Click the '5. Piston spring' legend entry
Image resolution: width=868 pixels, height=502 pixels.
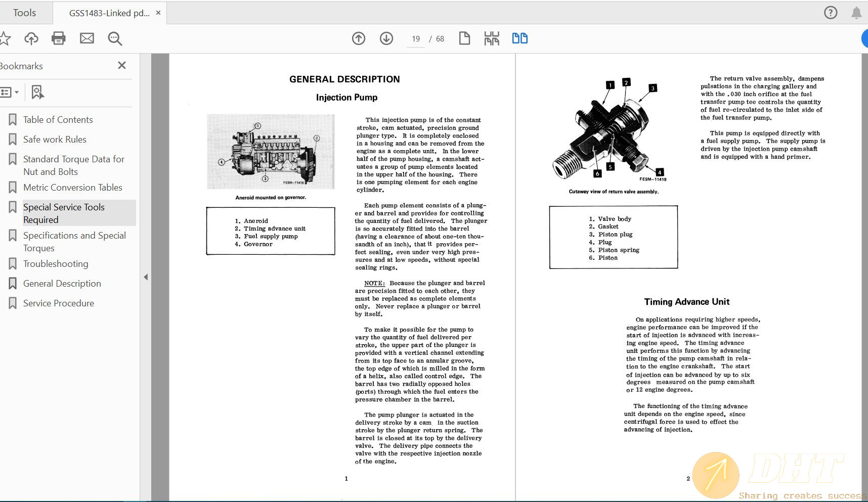click(614, 250)
